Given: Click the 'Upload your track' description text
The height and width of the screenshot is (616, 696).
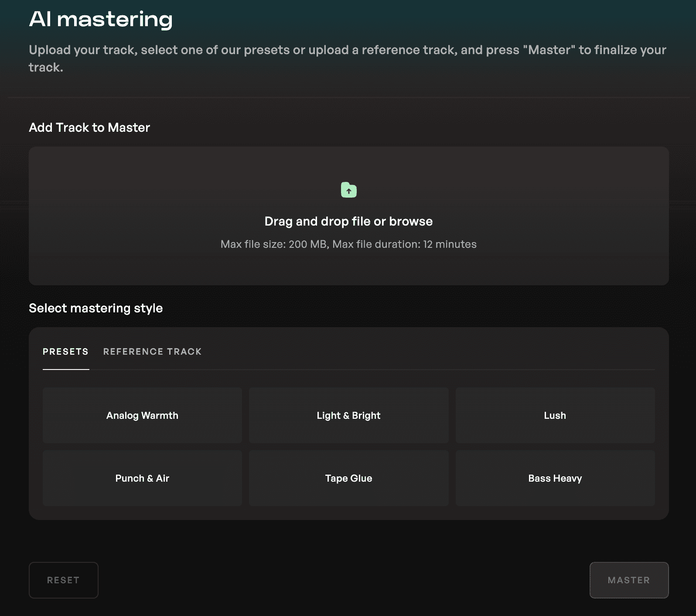Looking at the screenshot, I should pos(348,58).
